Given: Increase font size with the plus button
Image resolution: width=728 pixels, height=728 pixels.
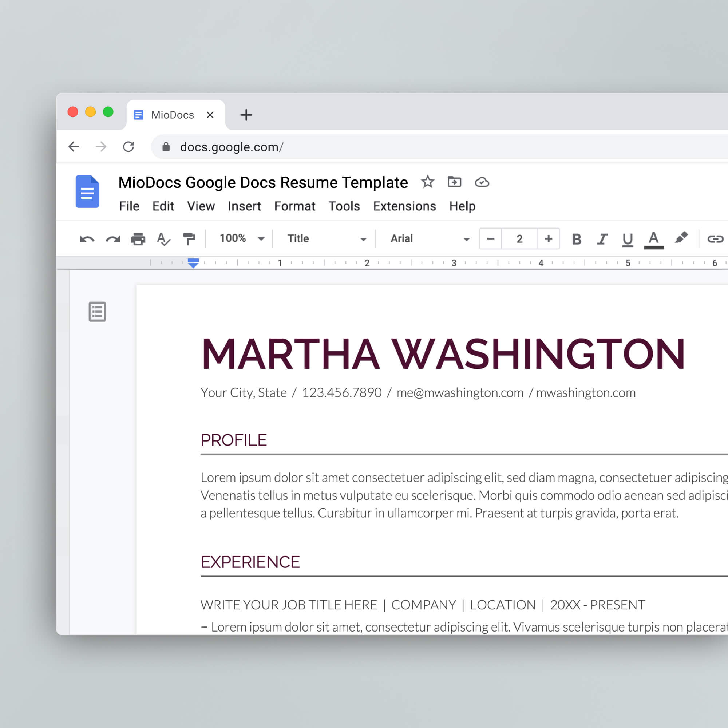Looking at the screenshot, I should [x=548, y=238].
